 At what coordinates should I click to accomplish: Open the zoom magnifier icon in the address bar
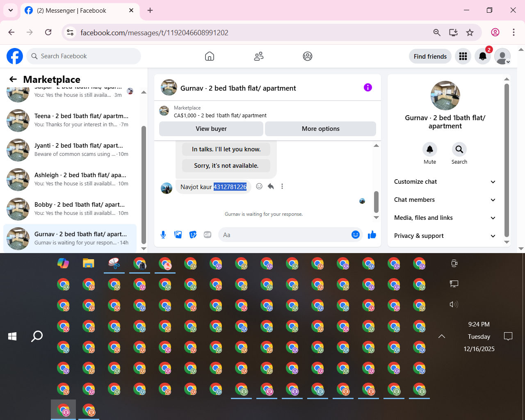click(437, 32)
